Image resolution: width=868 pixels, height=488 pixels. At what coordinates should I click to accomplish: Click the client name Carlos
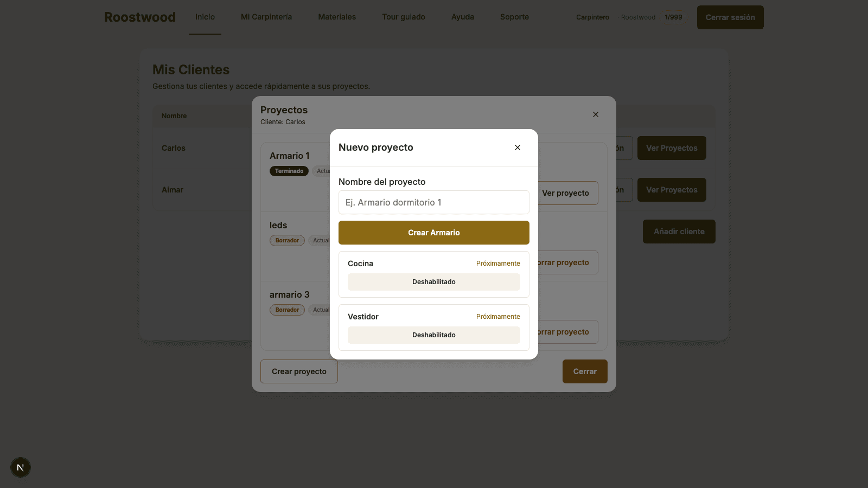(x=174, y=148)
